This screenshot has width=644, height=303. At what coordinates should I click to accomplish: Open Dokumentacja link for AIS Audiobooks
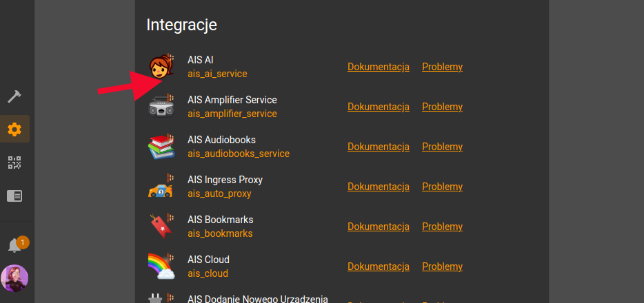point(379,147)
